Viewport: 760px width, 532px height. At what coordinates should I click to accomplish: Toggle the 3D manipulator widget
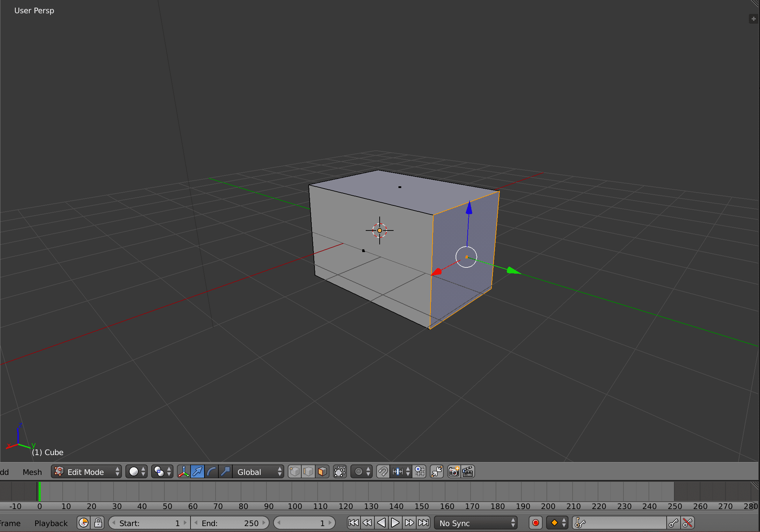click(x=184, y=472)
